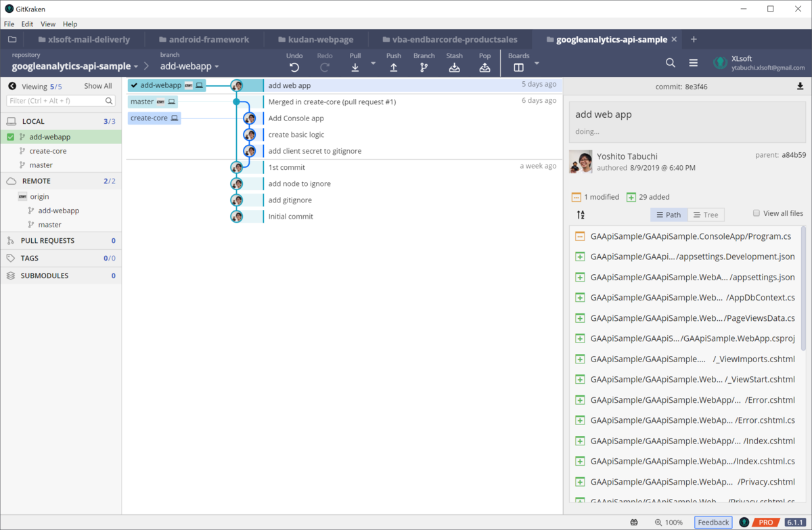Collapse the REMOTE section
The image size is (812, 530).
61,181
